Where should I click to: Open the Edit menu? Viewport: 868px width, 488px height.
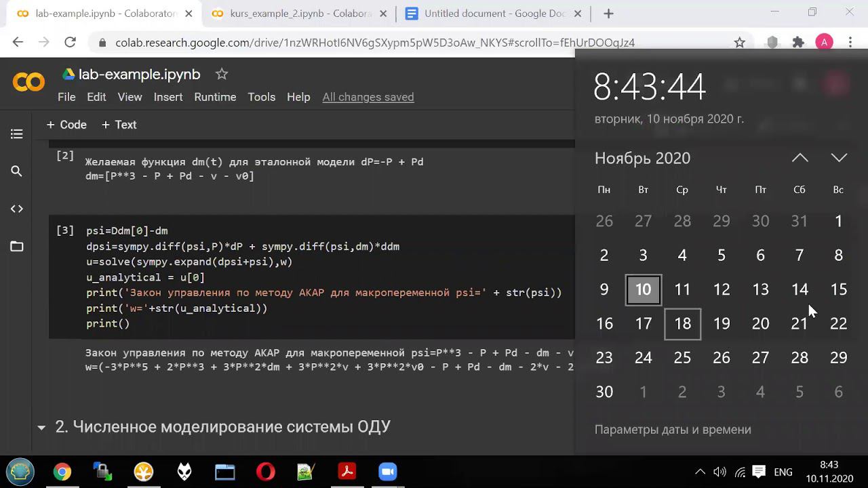click(96, 97)
